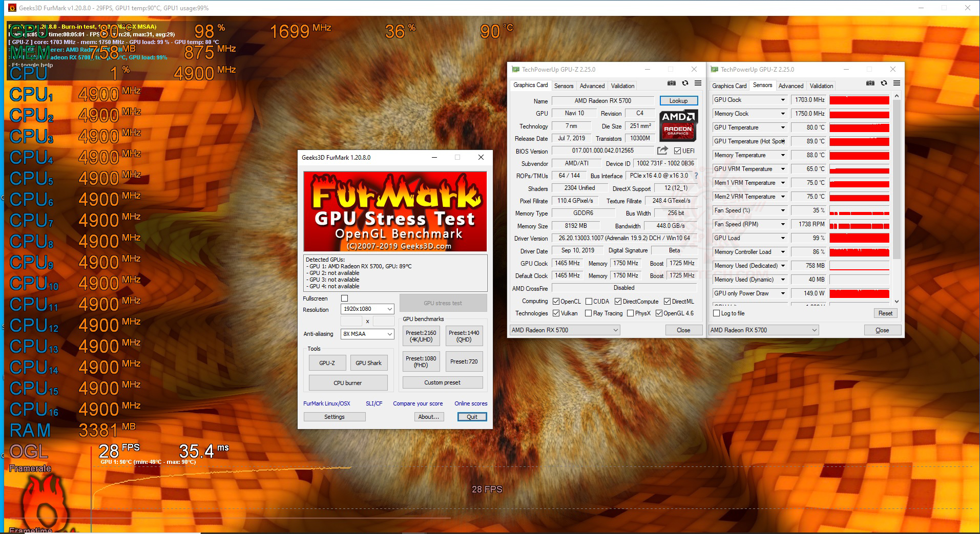Expand the GPU Clock sensor dropdown
Viewport: 980px width, 534px height.
[x=783, y=100]
